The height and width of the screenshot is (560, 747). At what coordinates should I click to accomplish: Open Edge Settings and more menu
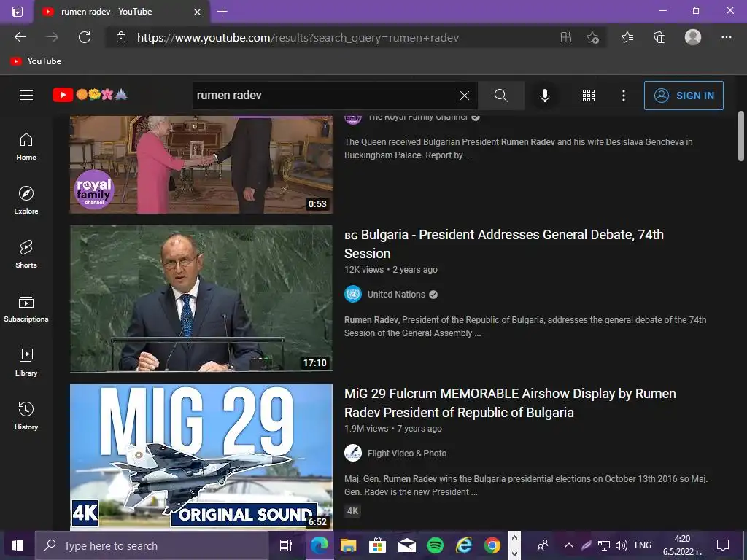(x=726, y=37)
